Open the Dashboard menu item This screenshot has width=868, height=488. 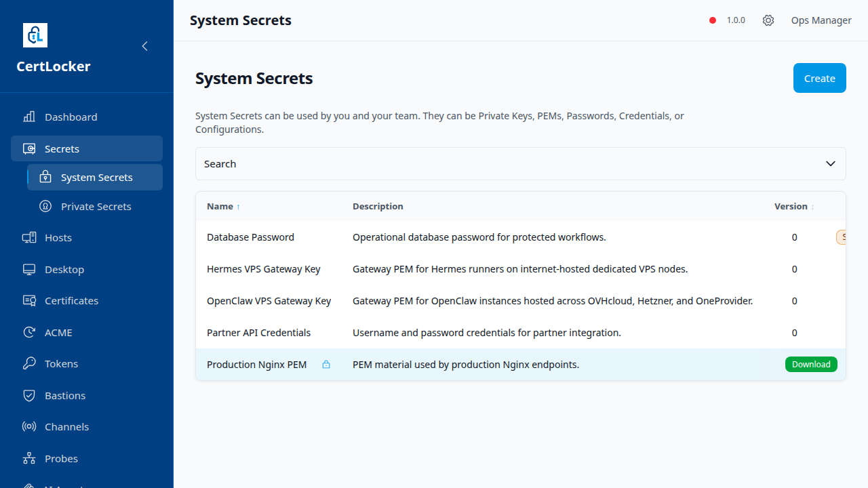coord(87,117)
